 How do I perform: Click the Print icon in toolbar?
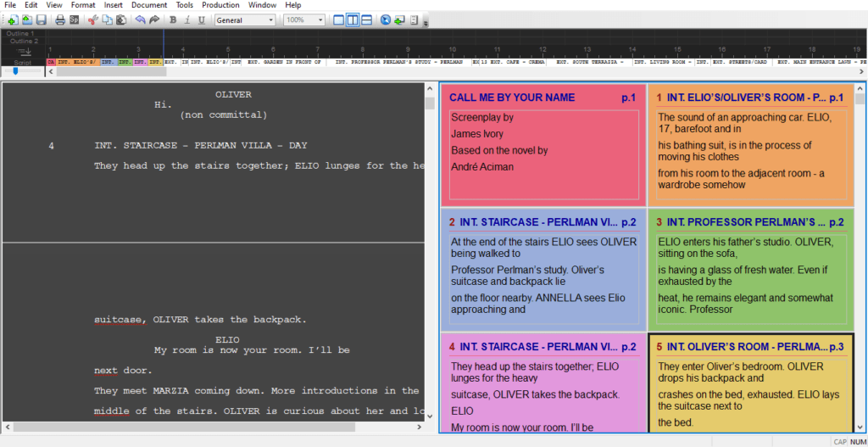click(60, 20)
